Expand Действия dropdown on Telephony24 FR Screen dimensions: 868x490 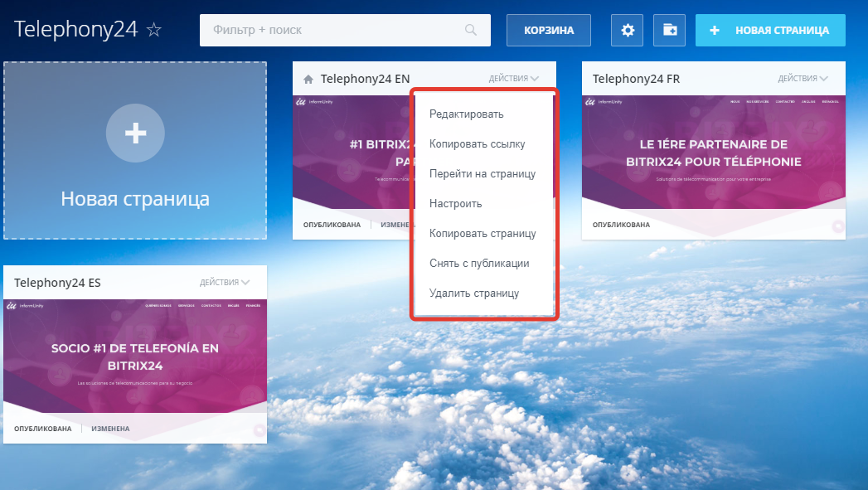point(803,79)
